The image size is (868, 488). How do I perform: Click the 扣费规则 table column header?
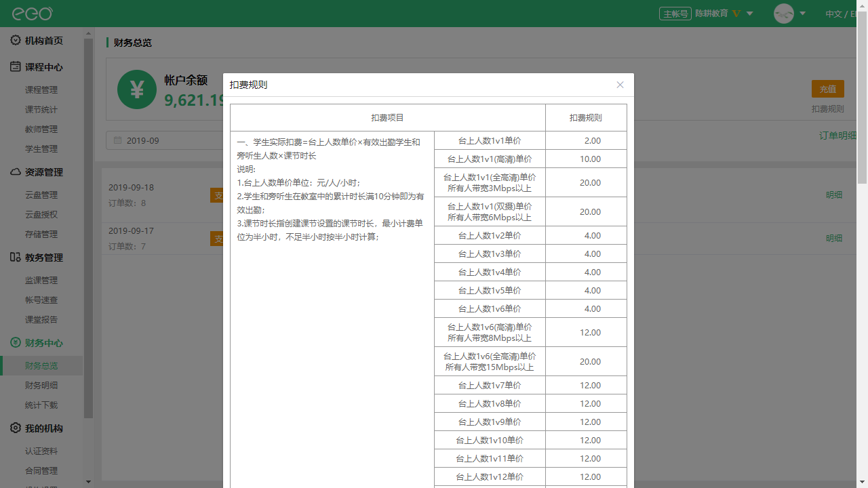click(586, 117)
